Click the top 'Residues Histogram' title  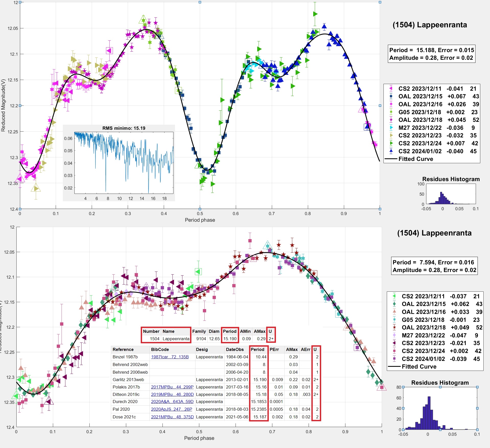click(x=451, y=179)
